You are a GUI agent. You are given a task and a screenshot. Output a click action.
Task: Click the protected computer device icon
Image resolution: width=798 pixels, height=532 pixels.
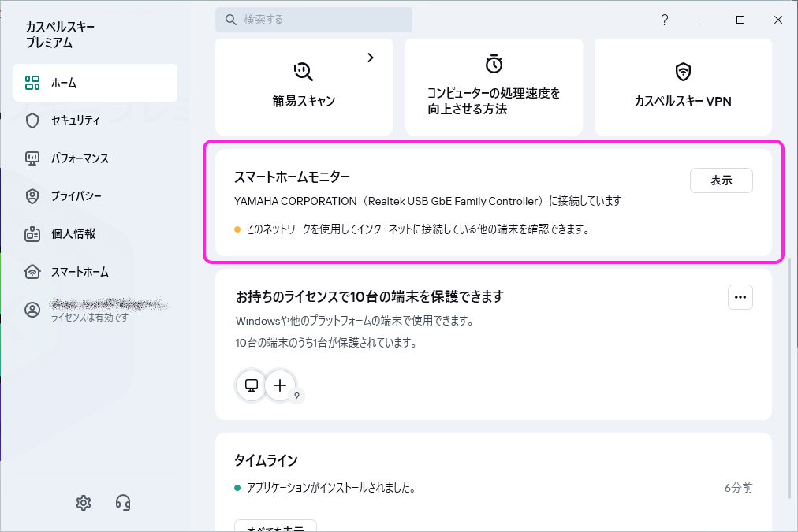coord(252,385)
